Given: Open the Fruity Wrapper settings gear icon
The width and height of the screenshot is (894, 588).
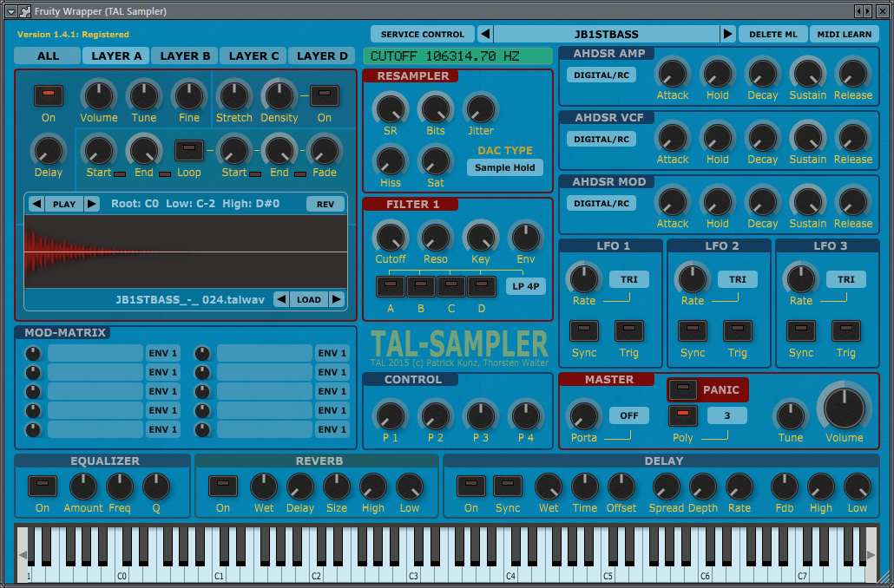Looking at the screenshot, I should pyautogui.click(x=24, y=10).
